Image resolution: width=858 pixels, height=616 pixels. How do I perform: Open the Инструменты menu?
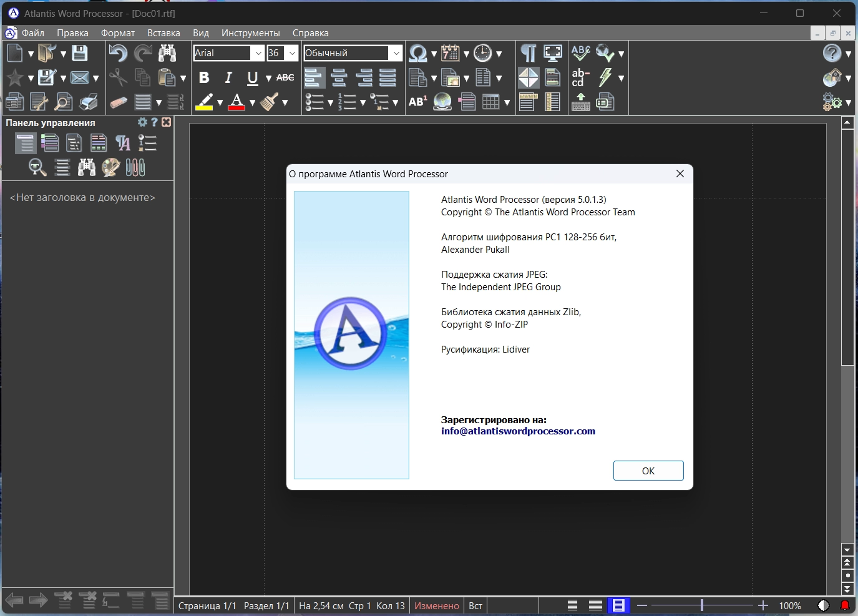tap(250, 33)
